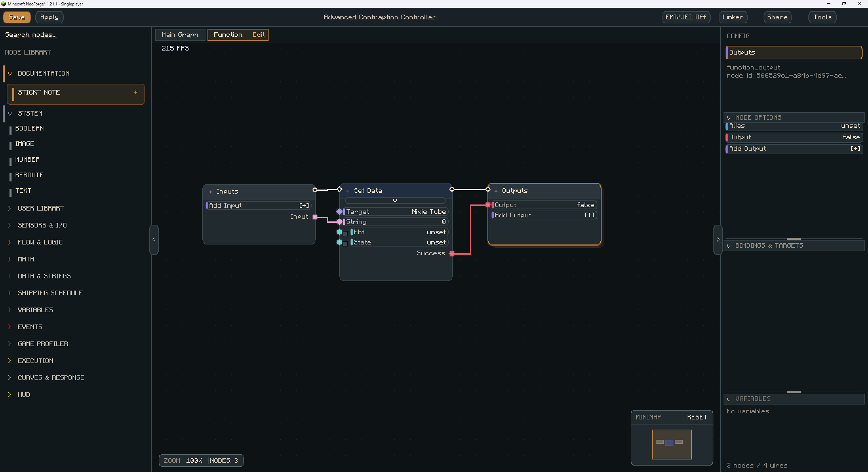Click the String input port on Set Data

click(x=339, y=222)
